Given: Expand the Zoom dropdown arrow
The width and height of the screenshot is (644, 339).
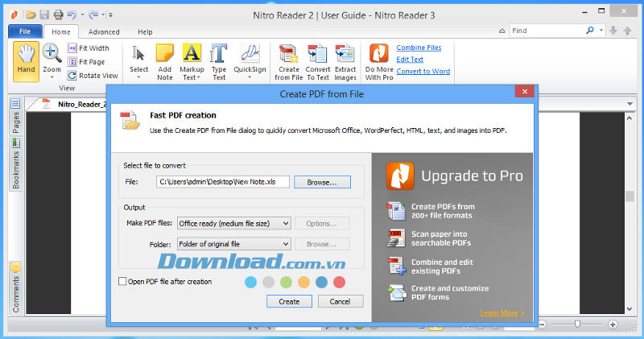Looking at the screenshot, I should (52, 77).
